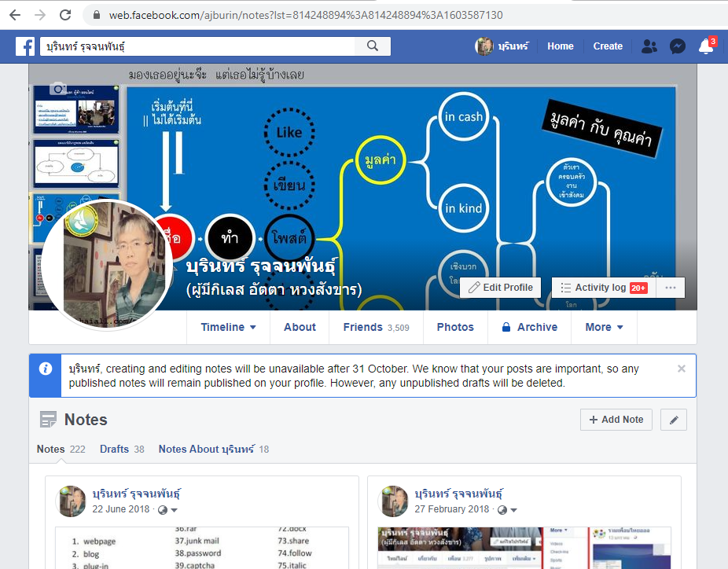Click the Facebook logo icon
728x569 pixels.
(x=26, y=46)
